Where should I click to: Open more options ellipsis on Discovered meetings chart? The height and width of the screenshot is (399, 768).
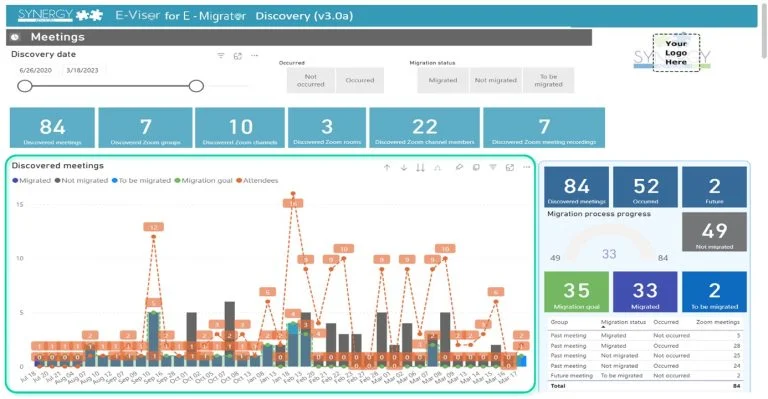pyautogui.click(x=527, y=167)
